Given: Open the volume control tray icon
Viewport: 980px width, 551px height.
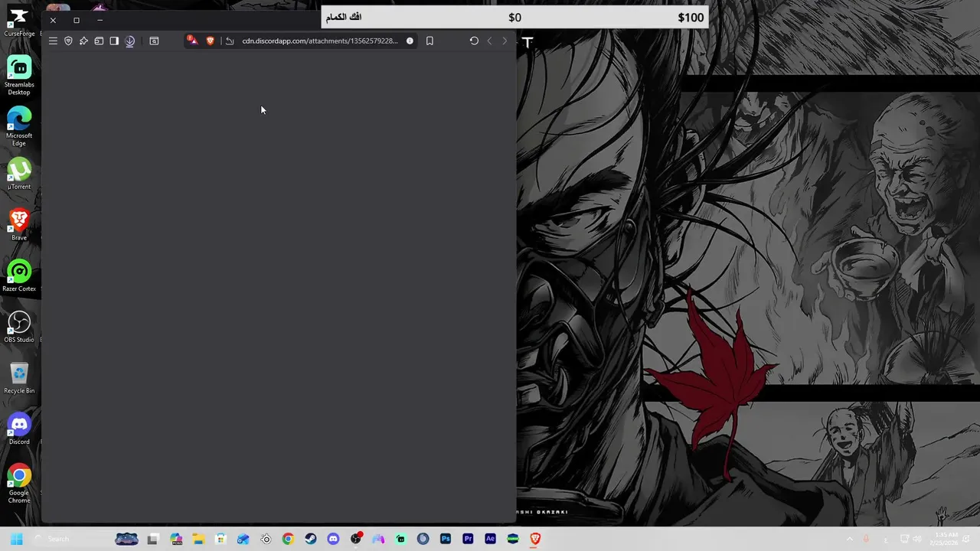Looking at the screenshot, I should pos(917,539).
